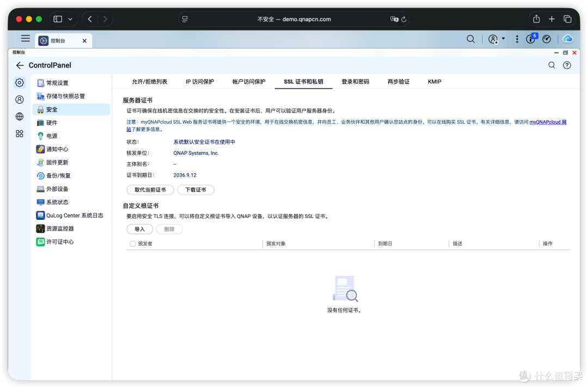Open the myQNAPcloud 网站 link
Image resolution: width=588 pixels, height=388 pixels.
click(x=548, y=122)
